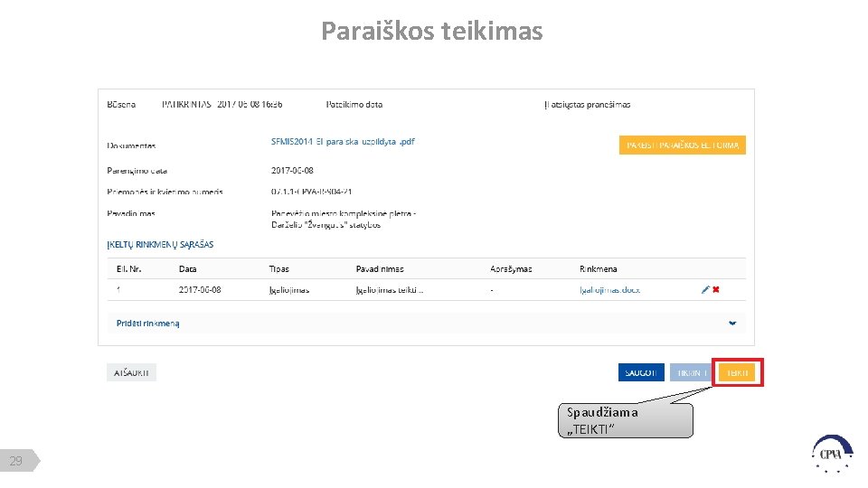The image size is (868, 488).
Task: Sort by the Data column header
Action: coord(188,269)
